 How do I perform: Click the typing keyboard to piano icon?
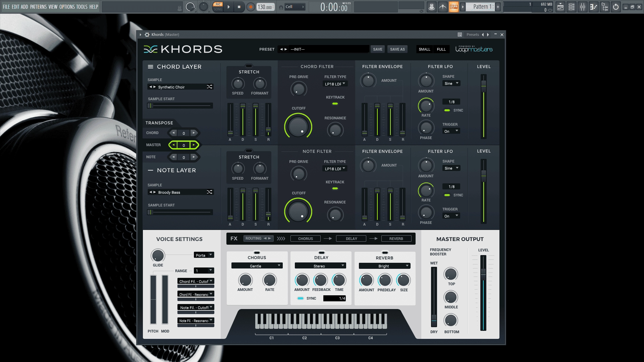click(453, 7)
